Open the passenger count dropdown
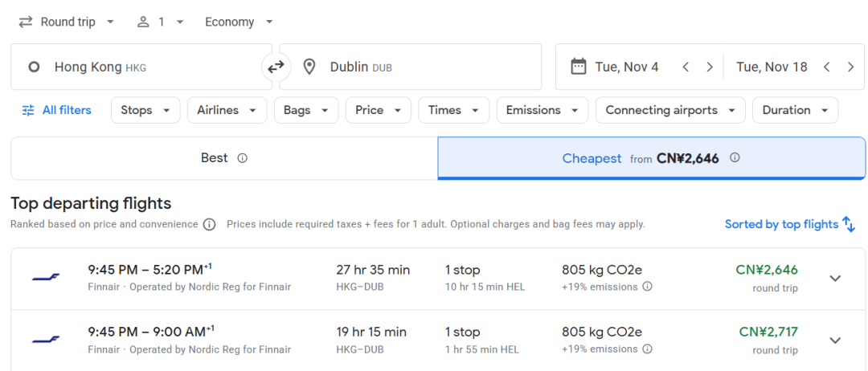This screenshot has height=371, width=868. (161, 22)
